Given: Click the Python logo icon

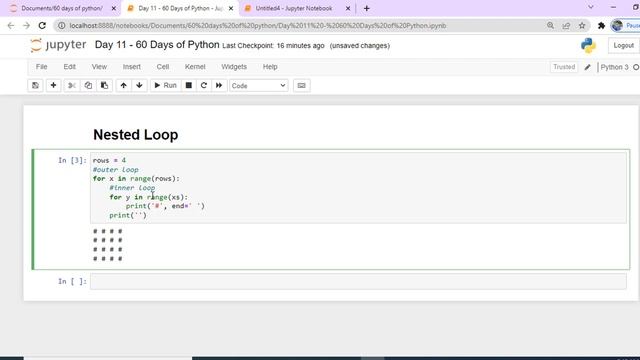Looking at the screenshot, I should [x=588, y=45].
